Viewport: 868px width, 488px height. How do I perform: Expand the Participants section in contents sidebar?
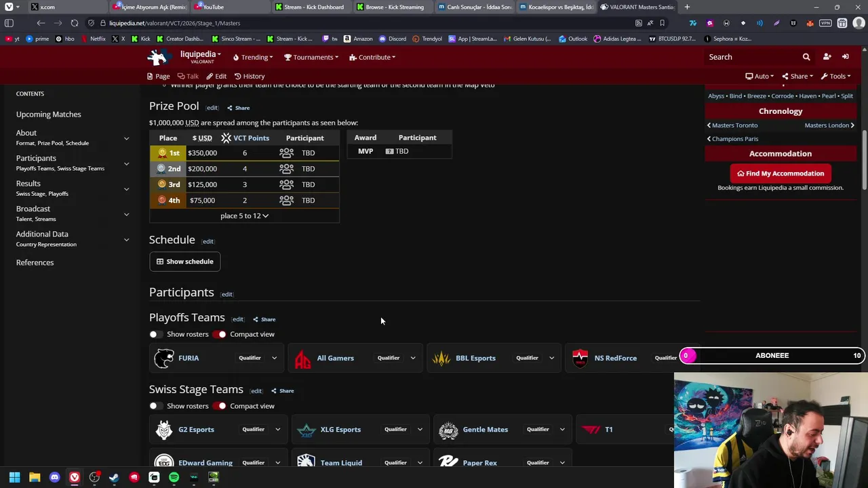126,163
